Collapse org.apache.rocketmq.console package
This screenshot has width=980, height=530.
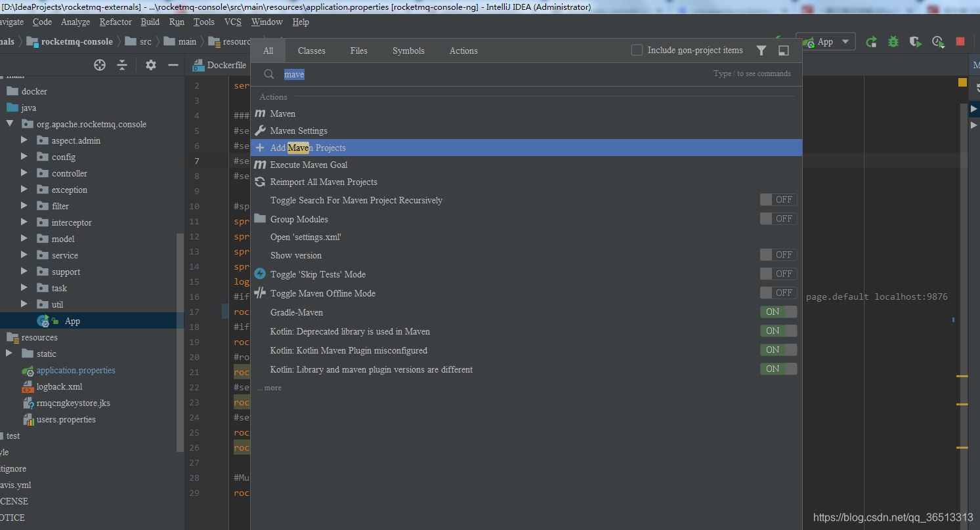[x=10, y=123]
